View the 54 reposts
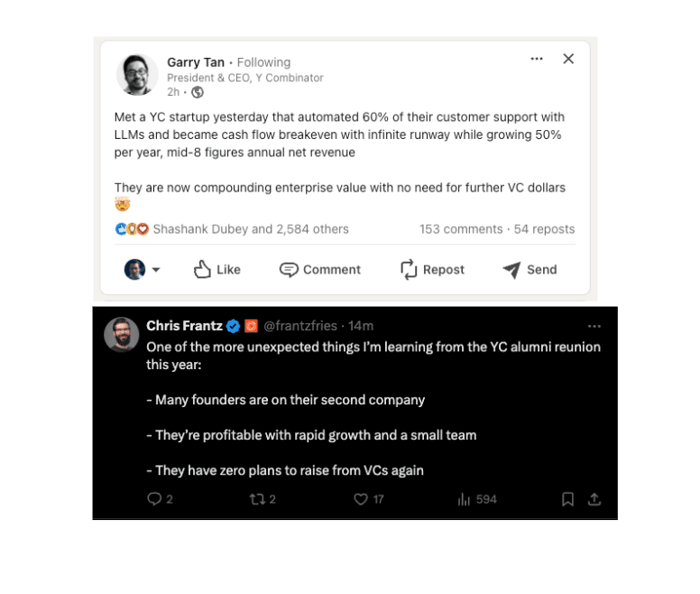 544,229
